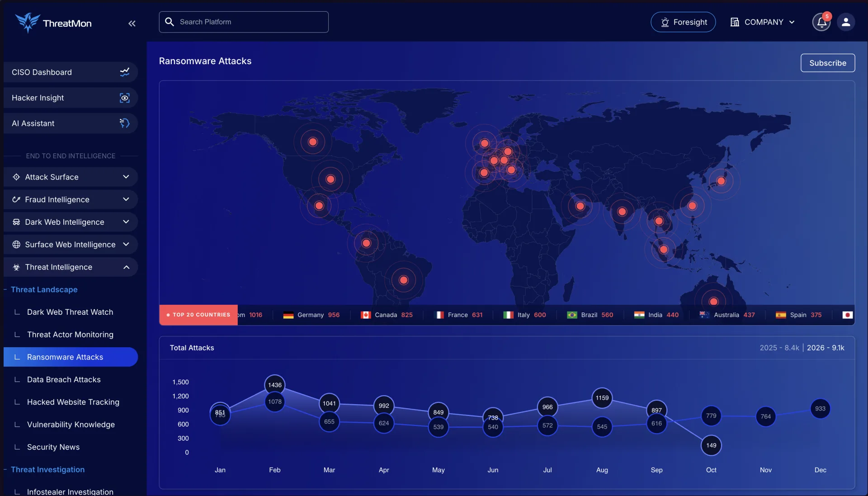The width and height of the screenshot is (868, 496).
Task: Click the AI Assistant head icon
Action: point(125,123)
